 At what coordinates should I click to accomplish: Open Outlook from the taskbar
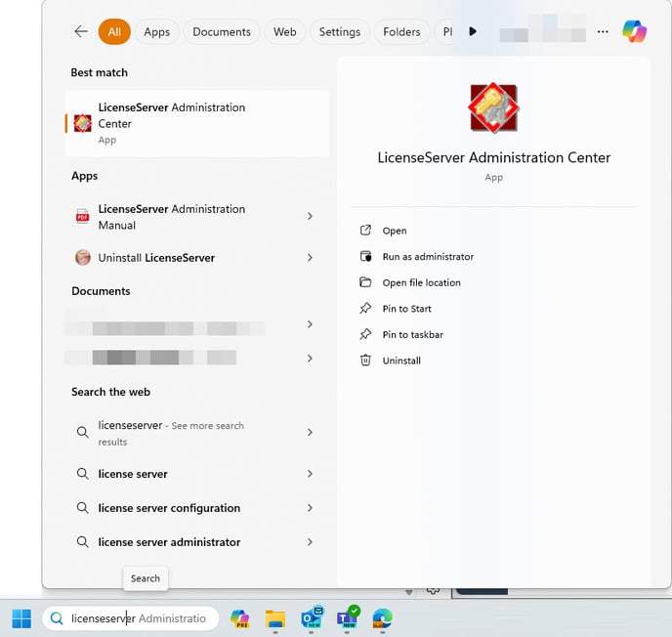312,617
